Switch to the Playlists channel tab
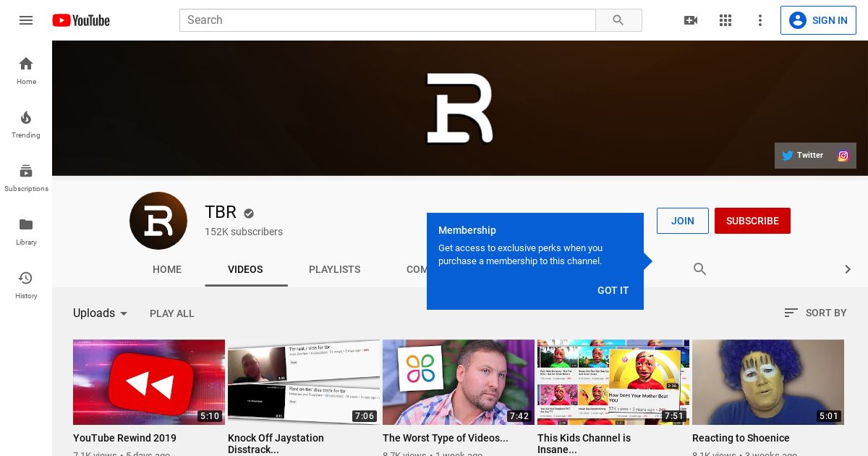Image resolution: width=868 pixels, height=456 pixels. [x=334, y=269]
